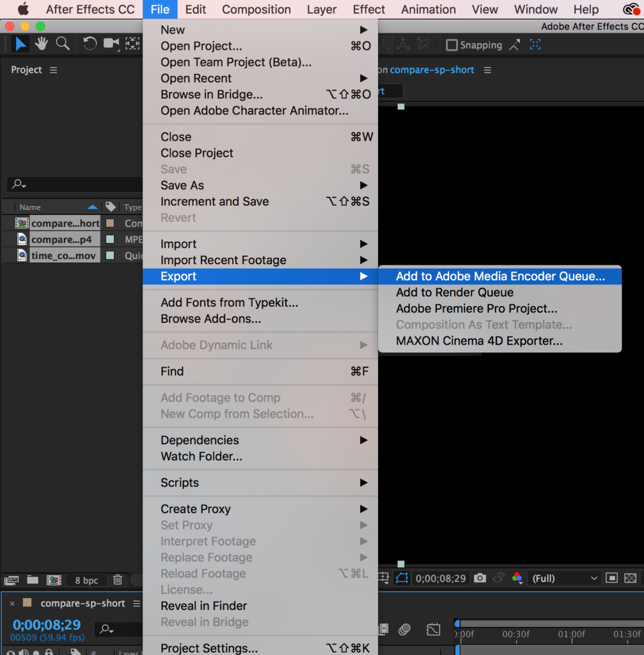Image resolution: width=644 pixels, height=655 pixels.
Task: Open the Project panel menu icon
Action: click(54, 70)
